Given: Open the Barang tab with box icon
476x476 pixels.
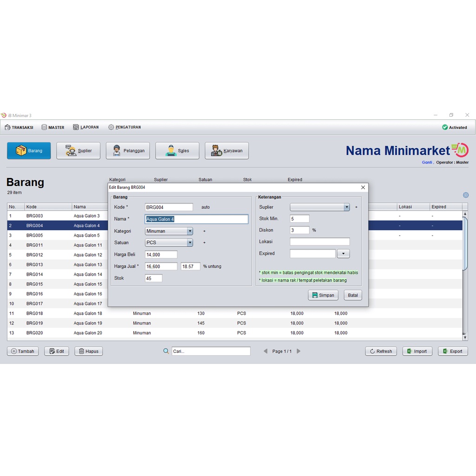Looking at the screenshot, I should (x=29, y=151).
